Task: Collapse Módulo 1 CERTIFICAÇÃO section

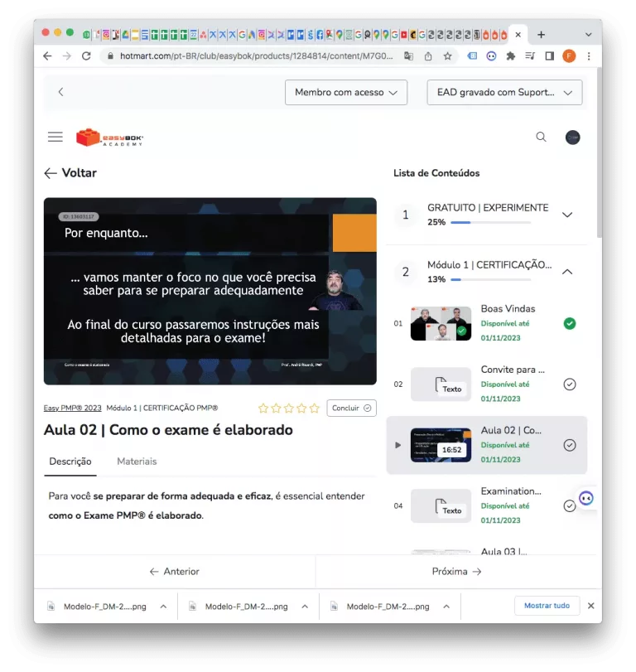Action: [567, 271]
